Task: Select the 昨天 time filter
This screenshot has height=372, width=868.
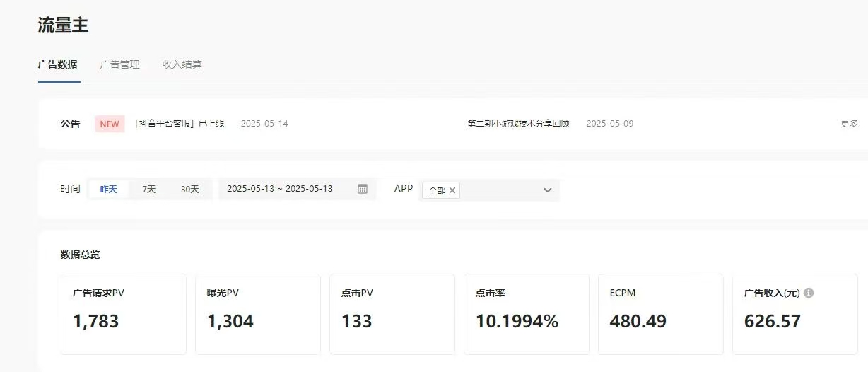Action: [x=109, y=189]
